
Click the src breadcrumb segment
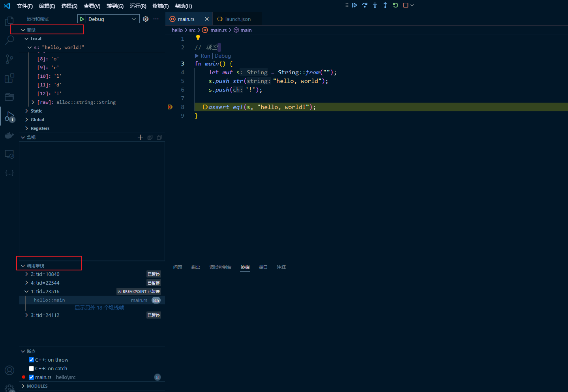point(192,30)
